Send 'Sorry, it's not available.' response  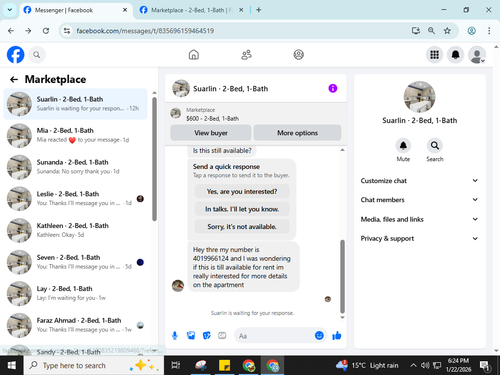click(242, 227)
